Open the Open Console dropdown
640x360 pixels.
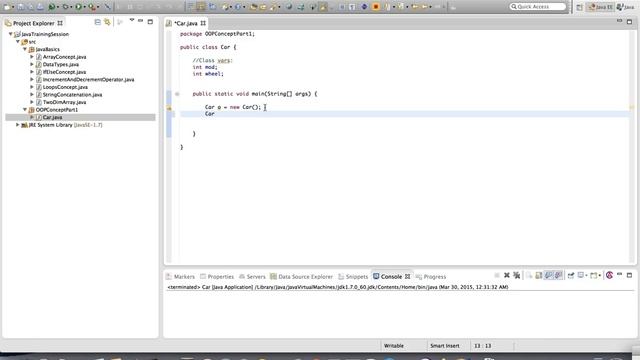click(600, 276)
